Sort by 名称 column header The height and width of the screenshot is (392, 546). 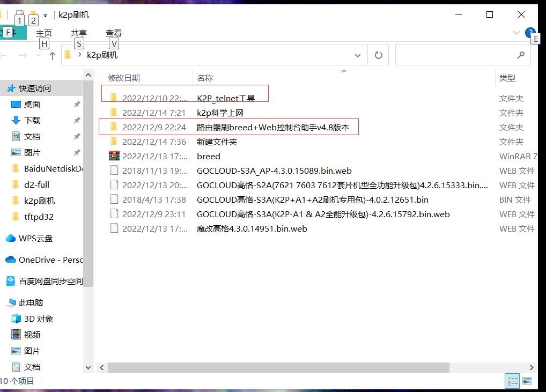205,78
